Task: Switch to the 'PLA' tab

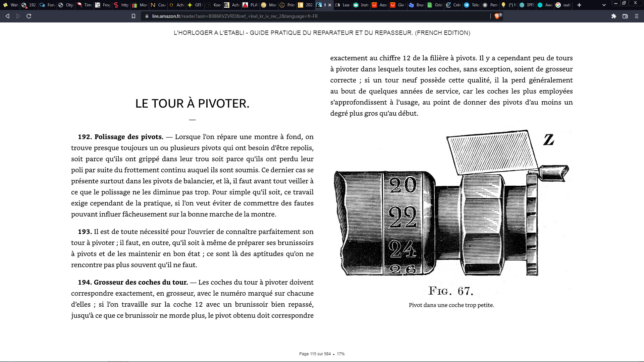Action: tap(250, 5)
